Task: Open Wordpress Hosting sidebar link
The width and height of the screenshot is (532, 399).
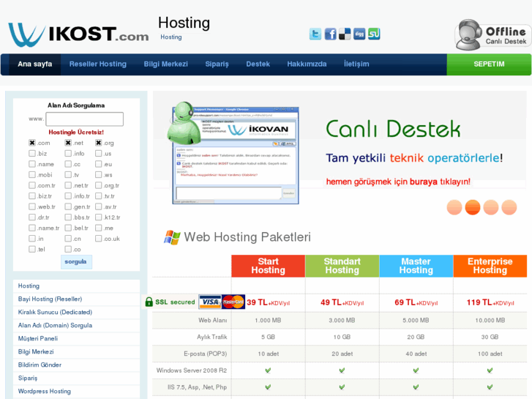Action: (45, 391)
